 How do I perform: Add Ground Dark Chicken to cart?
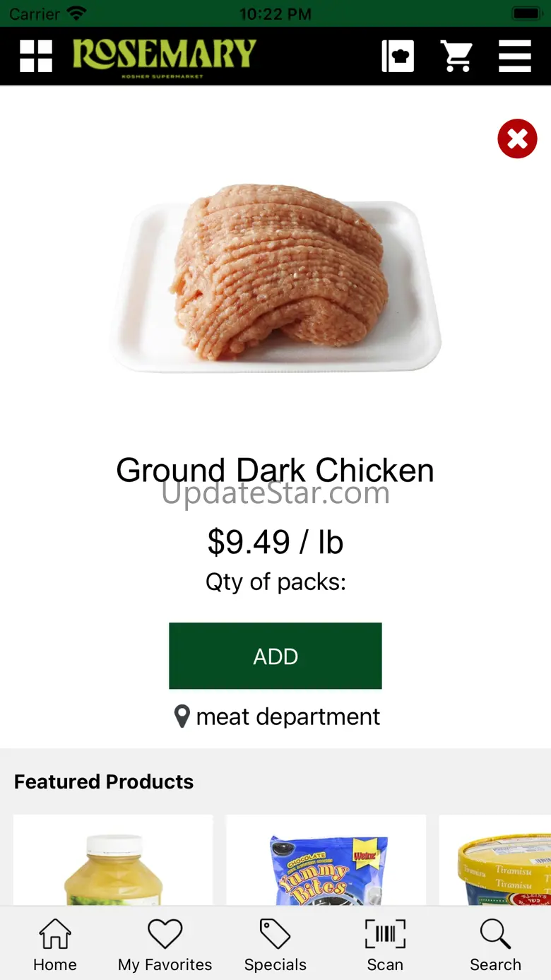(x=275, y=656)
